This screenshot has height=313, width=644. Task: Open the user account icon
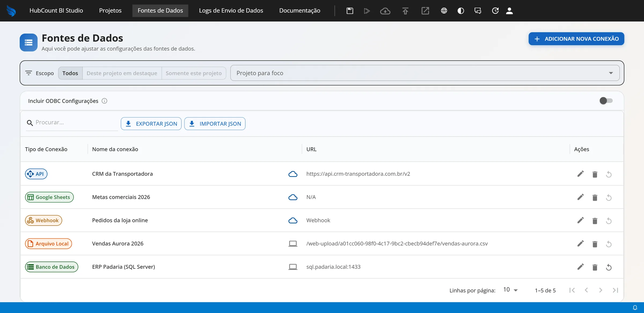(509, 11)
